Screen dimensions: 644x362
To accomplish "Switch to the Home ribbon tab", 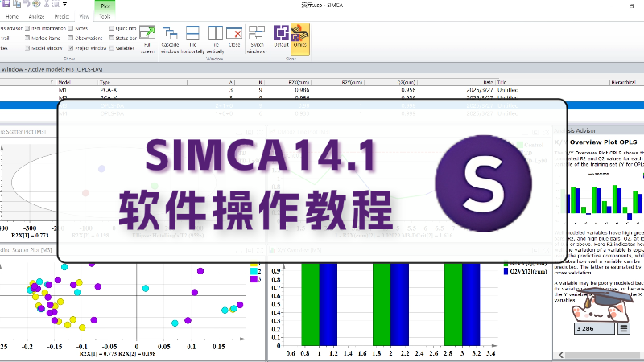I will pos(12,16).
